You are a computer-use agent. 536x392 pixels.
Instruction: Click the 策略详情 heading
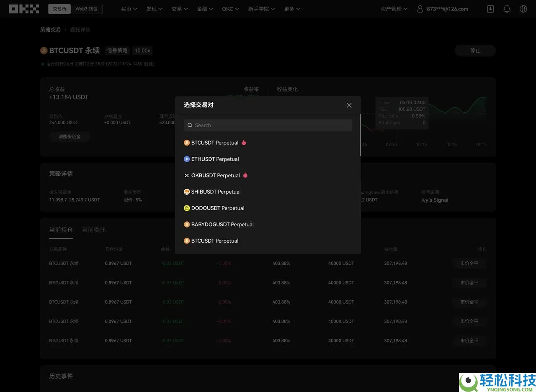click(61, 174)
